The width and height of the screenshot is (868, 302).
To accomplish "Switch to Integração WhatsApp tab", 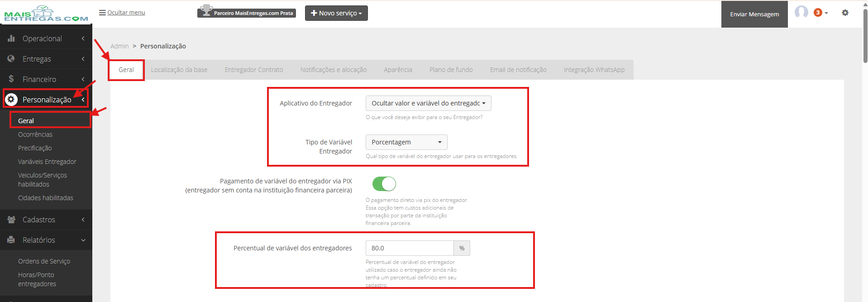I will click(x=594, y=70).
